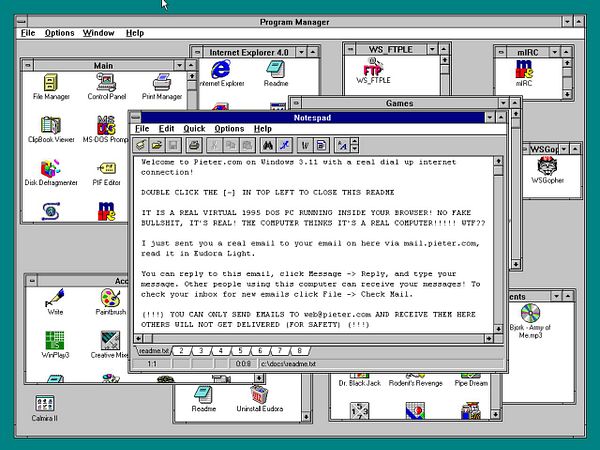Open Program Manager's Window menu
The image size is (600, 450).
[x=99, y=33]
